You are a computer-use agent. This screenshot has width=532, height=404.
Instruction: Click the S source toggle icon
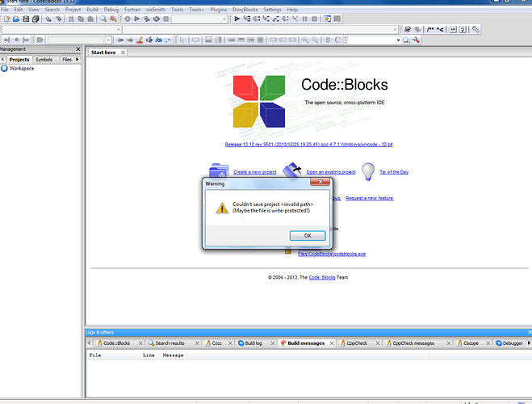[328, 40]
